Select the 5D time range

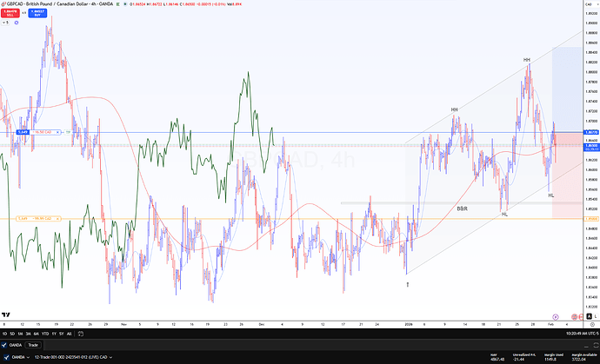12,334
